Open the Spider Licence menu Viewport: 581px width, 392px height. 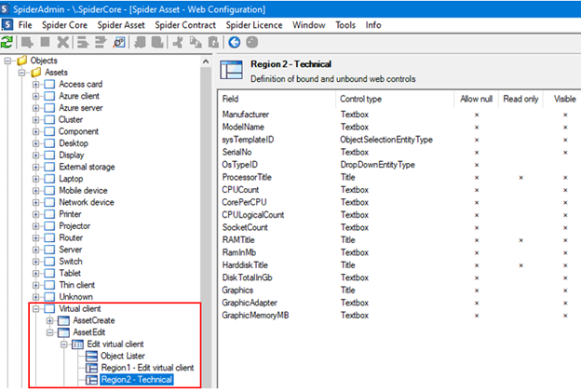point(254,25)
